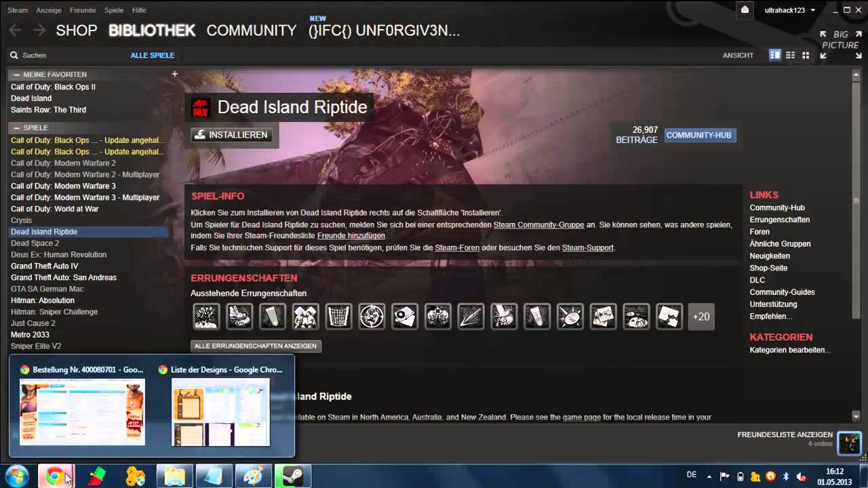The image size is (868, 488).
Task: Open Shop-Seite link
Action: click(768, 268)
